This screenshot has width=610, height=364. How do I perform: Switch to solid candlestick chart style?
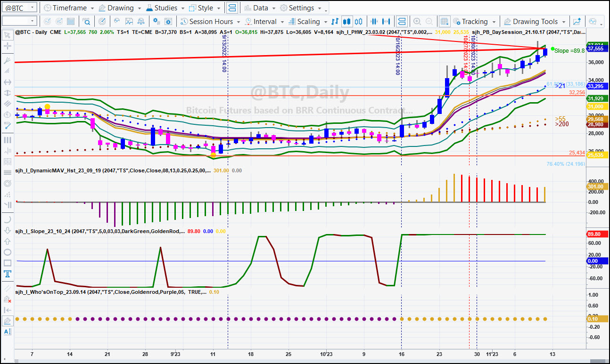[347, 22]
